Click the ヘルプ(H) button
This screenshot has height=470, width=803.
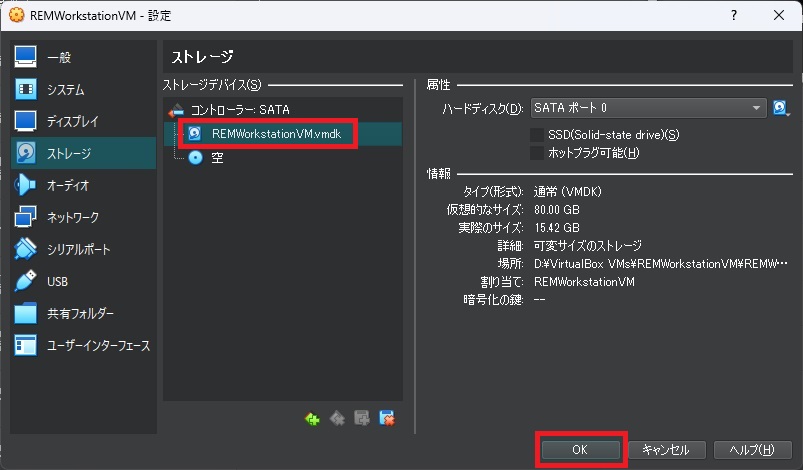(752, 450)
